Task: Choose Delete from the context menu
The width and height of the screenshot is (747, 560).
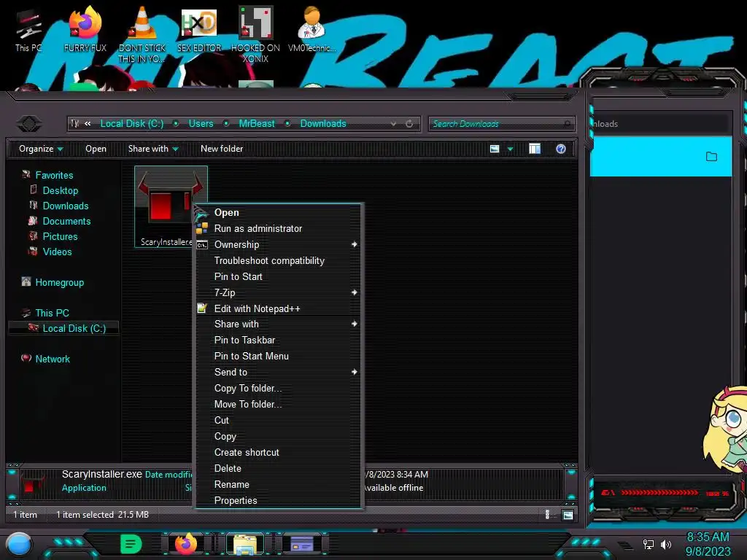Action: [279, 468]
